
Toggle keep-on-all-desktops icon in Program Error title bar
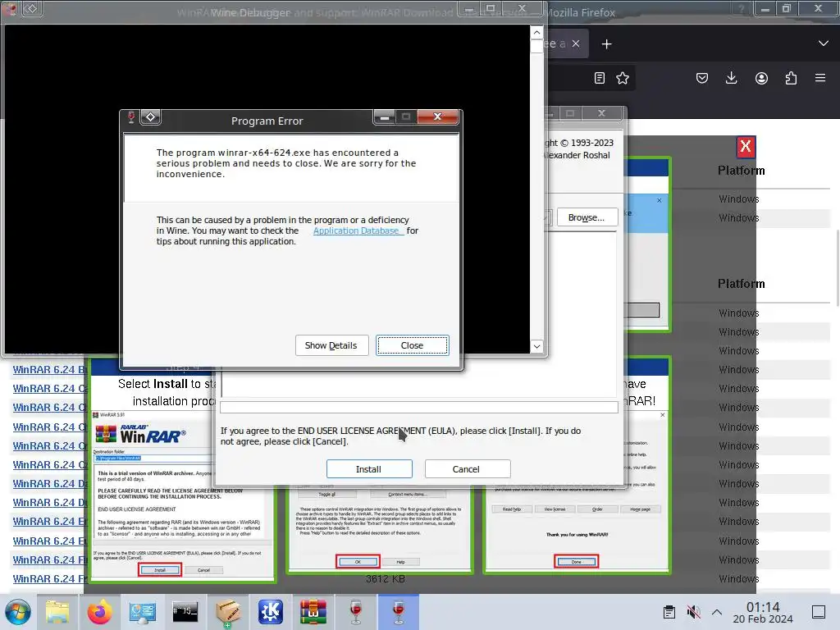pos(151,116)
